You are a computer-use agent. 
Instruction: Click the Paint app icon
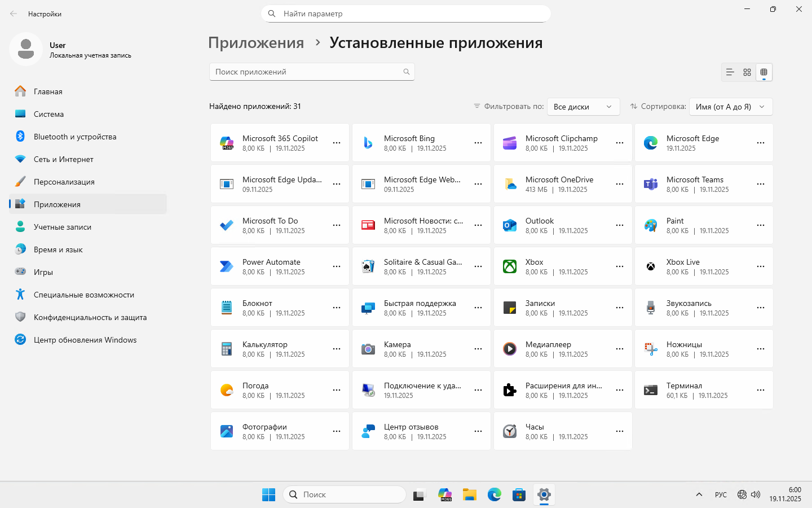tap(651, 225)
